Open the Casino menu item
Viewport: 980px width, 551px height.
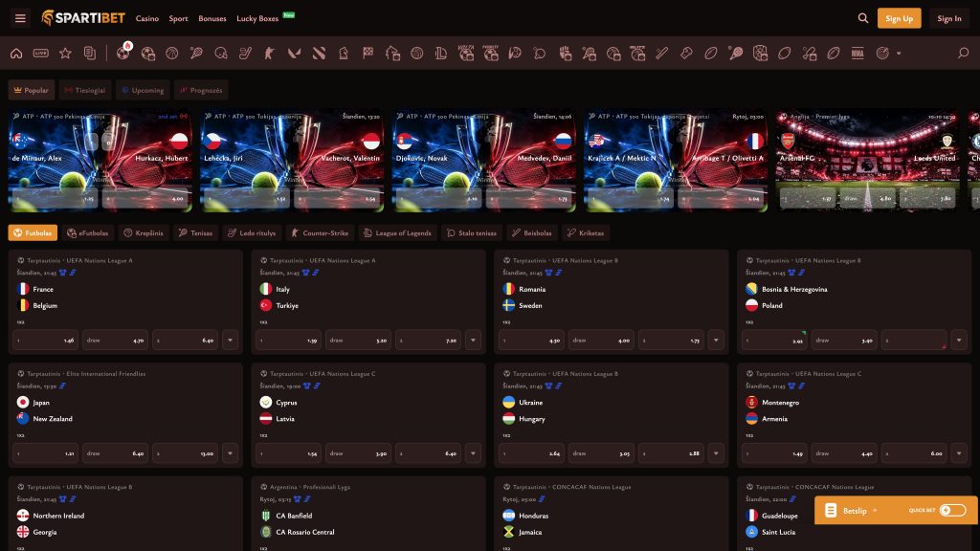146,19
